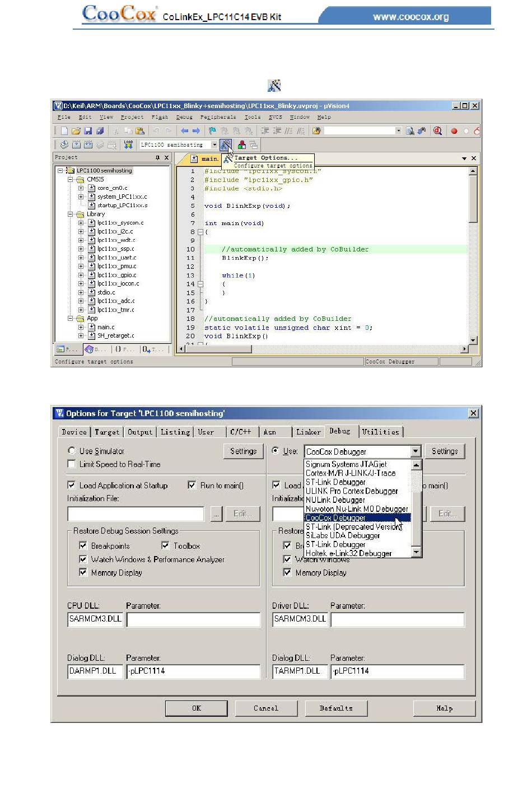Expand the main.c tree node
The width and height of the screenshot is (532, 789).
click(81, 327)
